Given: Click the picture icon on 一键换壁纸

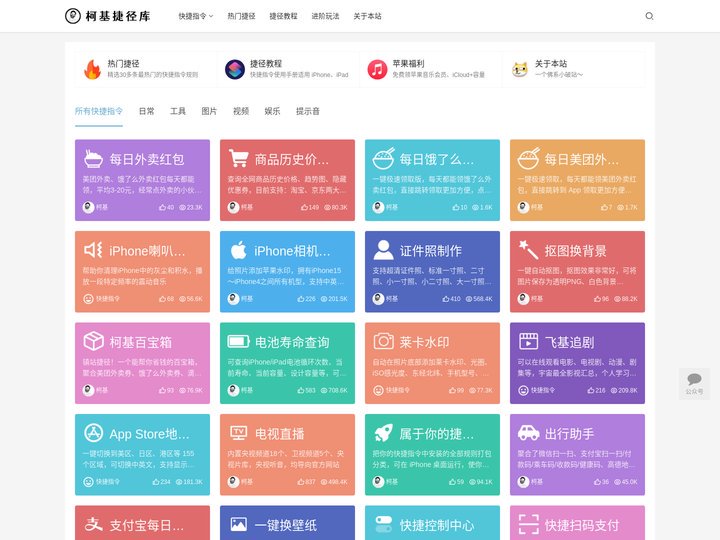Looking at the screenshot, I should [x=238, y=524].
